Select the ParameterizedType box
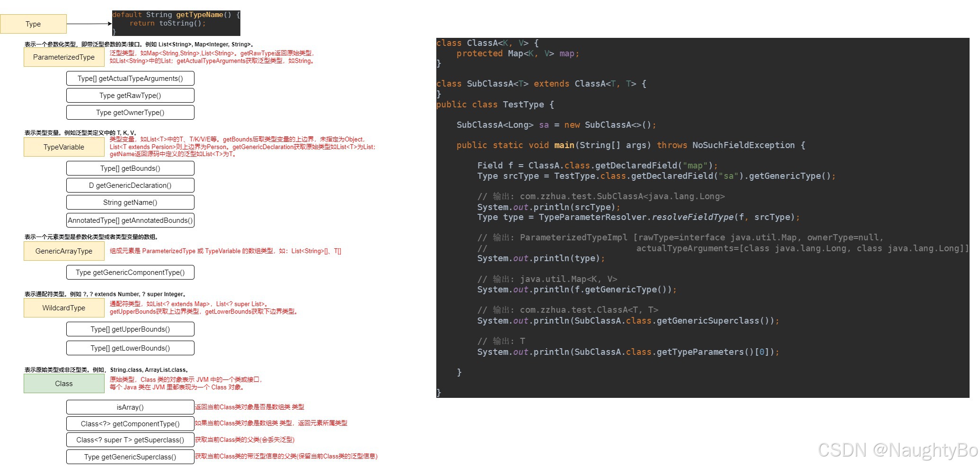 coord(64,57)
